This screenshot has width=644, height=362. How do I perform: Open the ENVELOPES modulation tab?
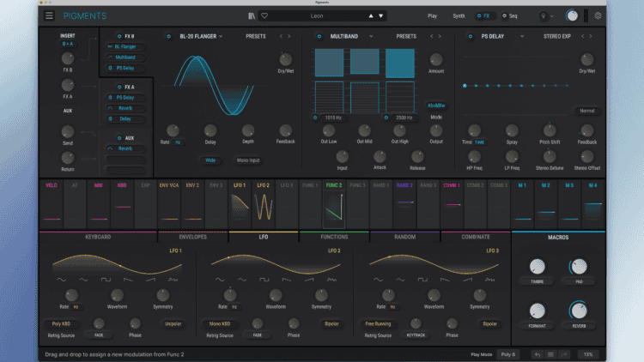[x=192, y=237]
